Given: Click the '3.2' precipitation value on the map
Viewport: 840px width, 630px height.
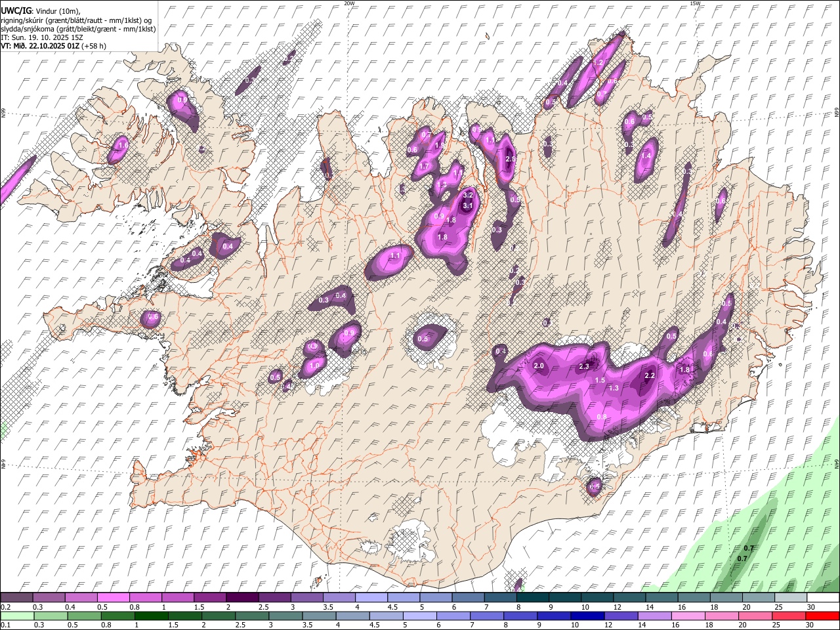Looking at the screenshot, I should click(x=468, y=196).
